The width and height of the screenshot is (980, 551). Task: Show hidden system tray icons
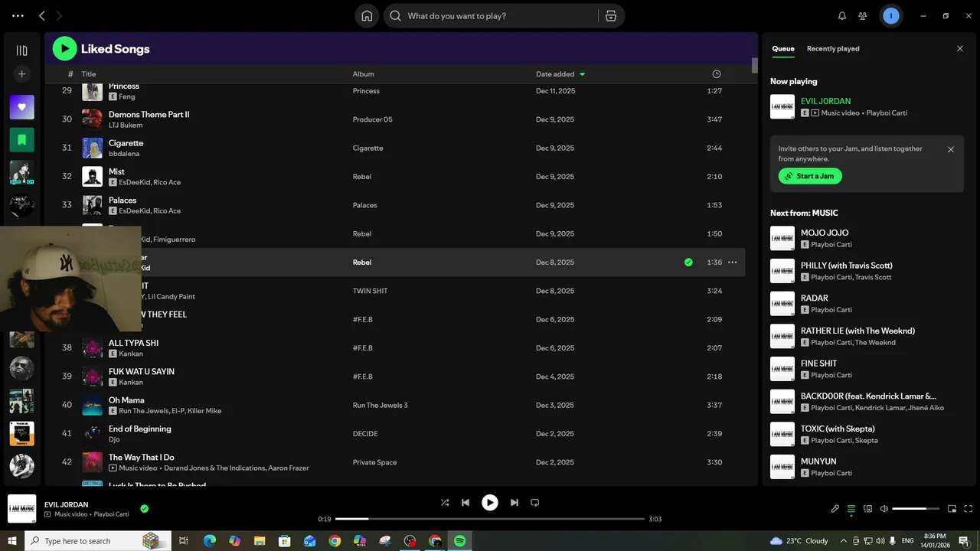844,541
